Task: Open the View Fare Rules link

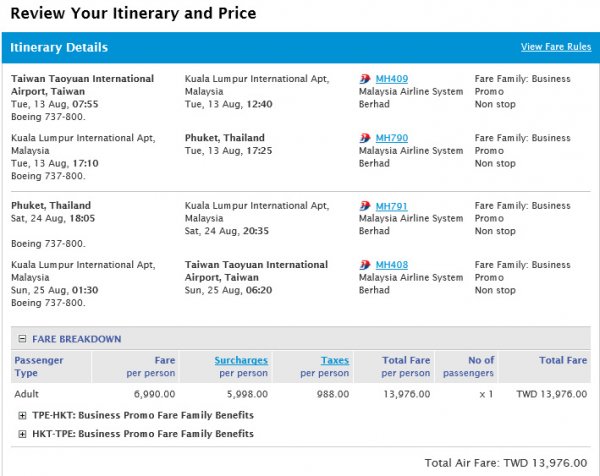Action: [555, 47]
